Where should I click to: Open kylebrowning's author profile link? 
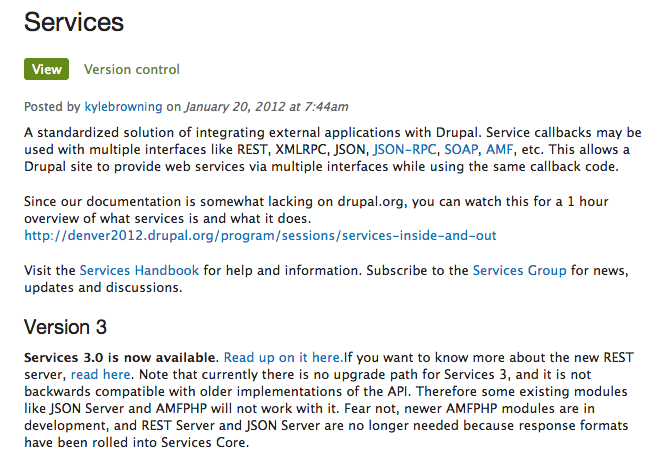pos(124,106)
